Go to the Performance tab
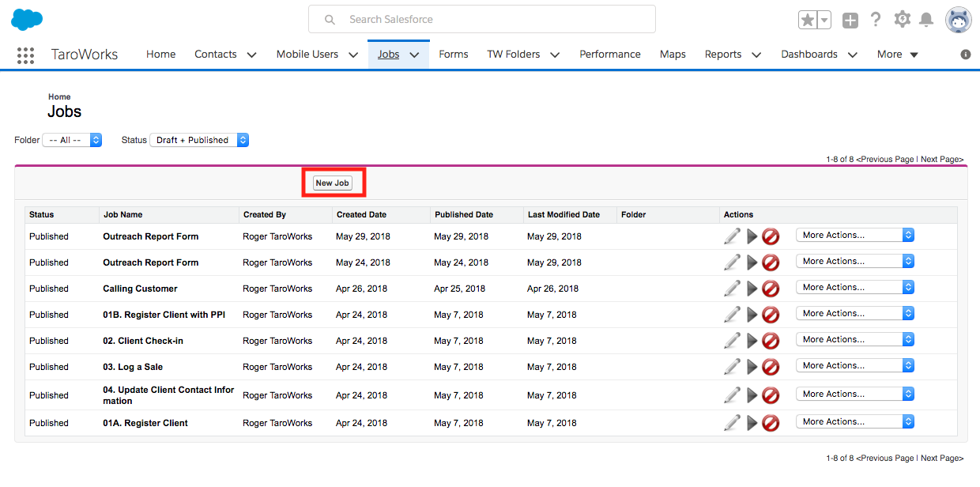The image size is (980, 487). [x=609, y=55]
